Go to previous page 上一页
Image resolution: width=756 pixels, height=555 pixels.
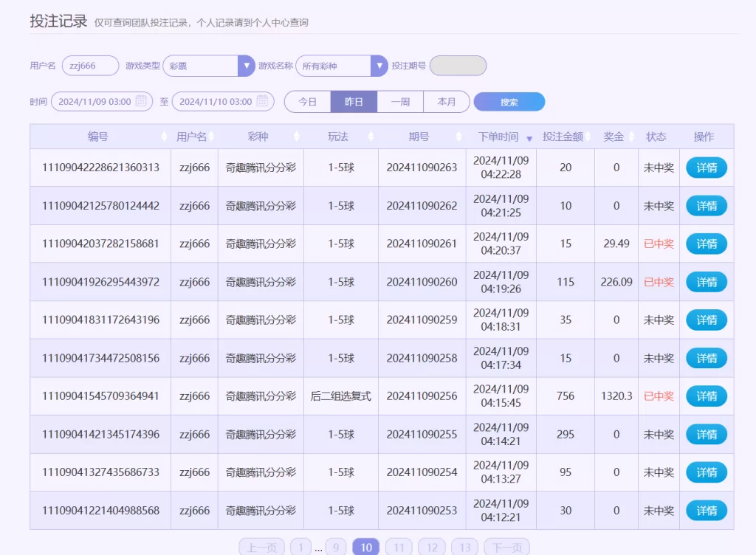(x=262, y=548)
